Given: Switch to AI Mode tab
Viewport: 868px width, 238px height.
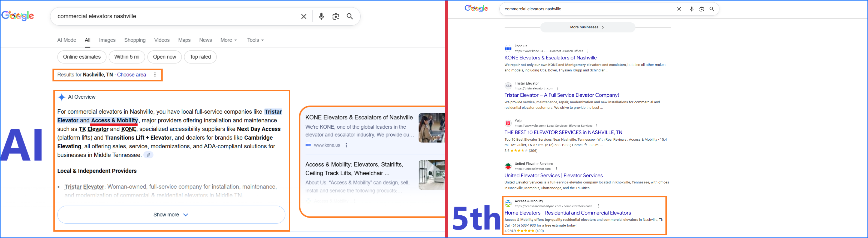Looking at the screenshot, I should tap(67, 40).
